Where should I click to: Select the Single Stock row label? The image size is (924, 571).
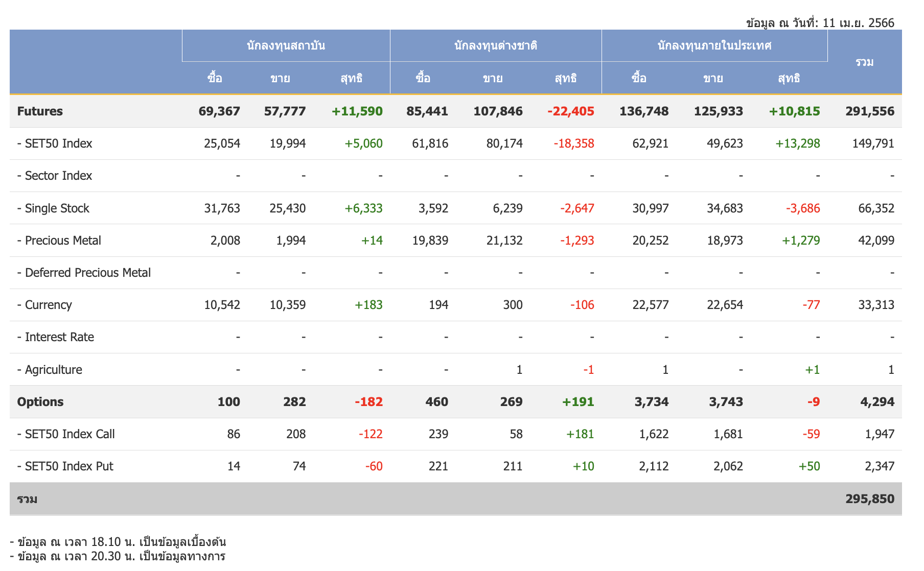[x=53, y=208]
